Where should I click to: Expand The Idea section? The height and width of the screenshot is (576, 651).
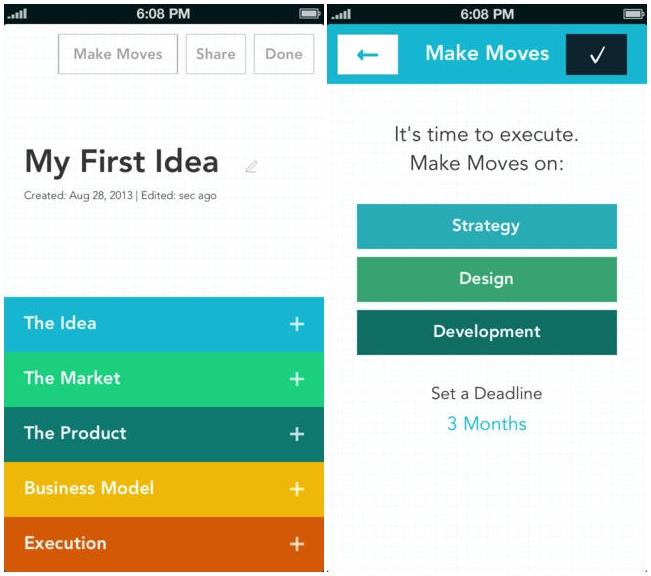[164, 324]
